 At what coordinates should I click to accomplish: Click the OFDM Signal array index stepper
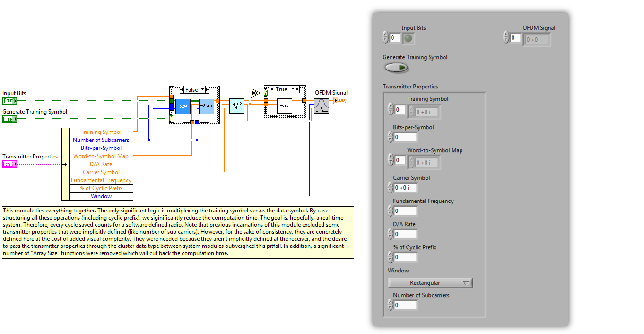coord(506,37)
